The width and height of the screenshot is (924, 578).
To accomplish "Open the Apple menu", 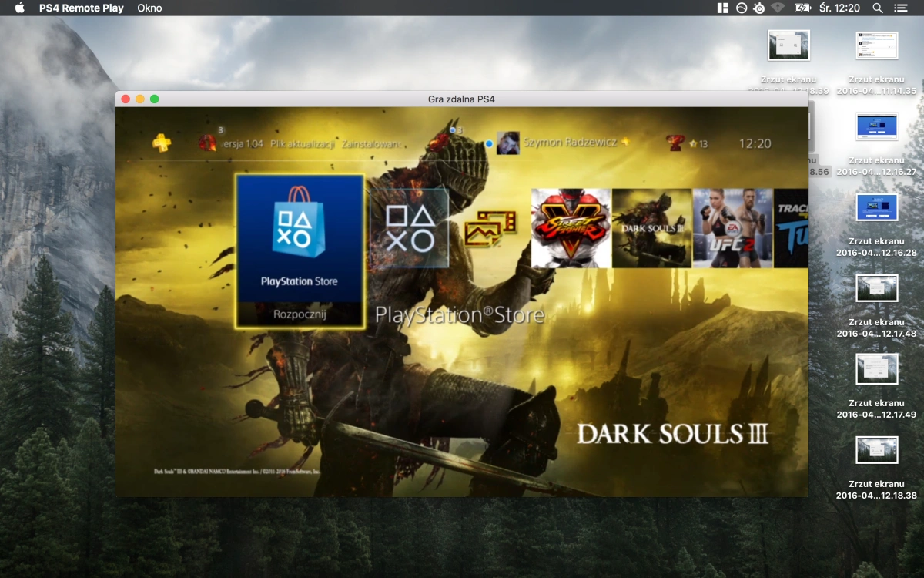I will tap(20, 8).
